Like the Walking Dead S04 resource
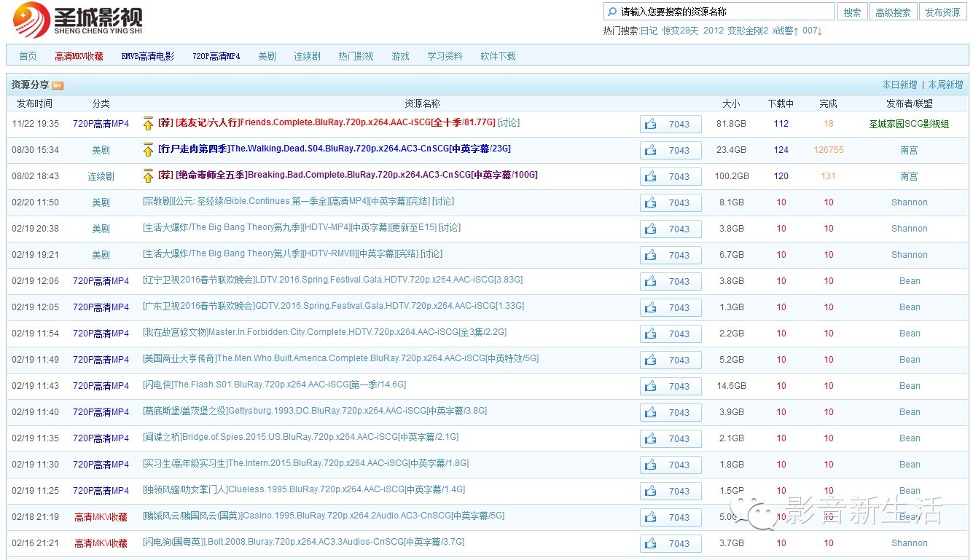Image resolution: width=973 pixels, height=560 pixels. point(650,150)
